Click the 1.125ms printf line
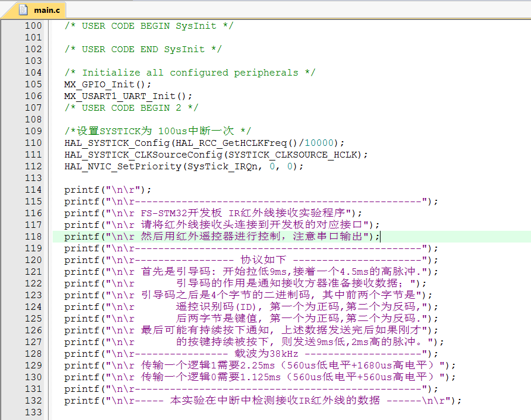This screenshot has height=420, width=531. point(260,377)
